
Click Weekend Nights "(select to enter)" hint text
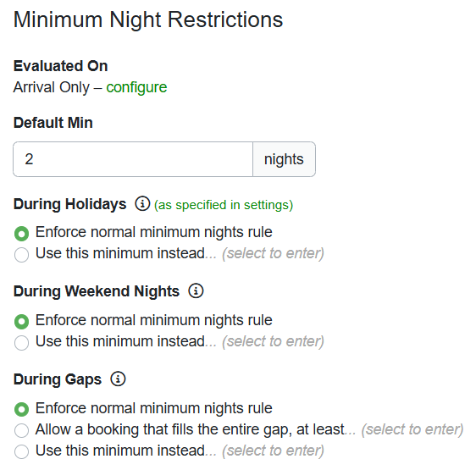pos(273,341)
